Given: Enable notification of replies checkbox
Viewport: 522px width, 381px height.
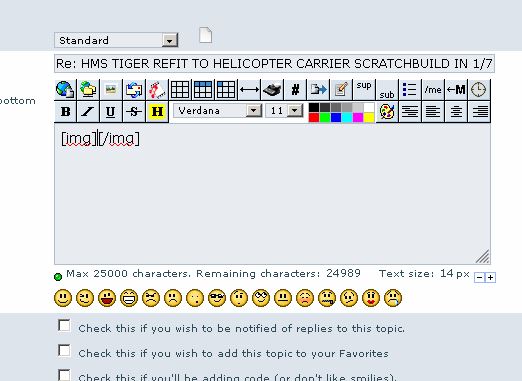Looking at the screenshot, I should pyautogui.click(x=64, y=326).
